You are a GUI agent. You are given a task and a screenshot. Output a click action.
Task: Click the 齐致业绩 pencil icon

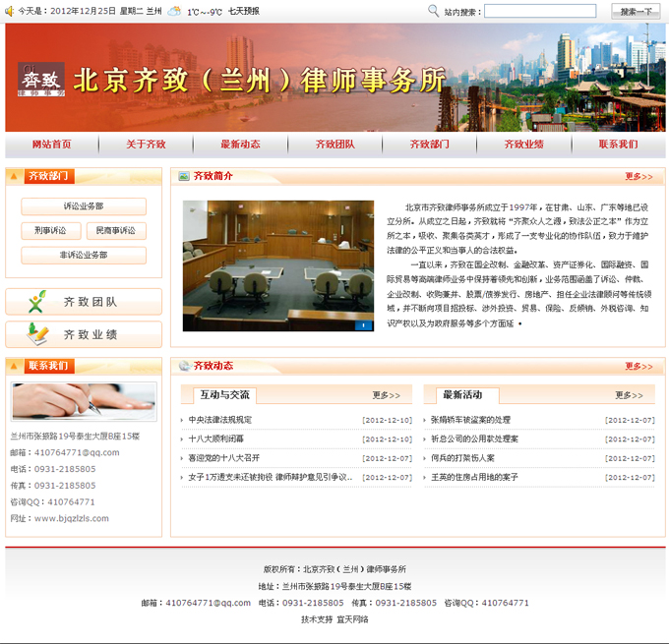[x=36, y=334]
